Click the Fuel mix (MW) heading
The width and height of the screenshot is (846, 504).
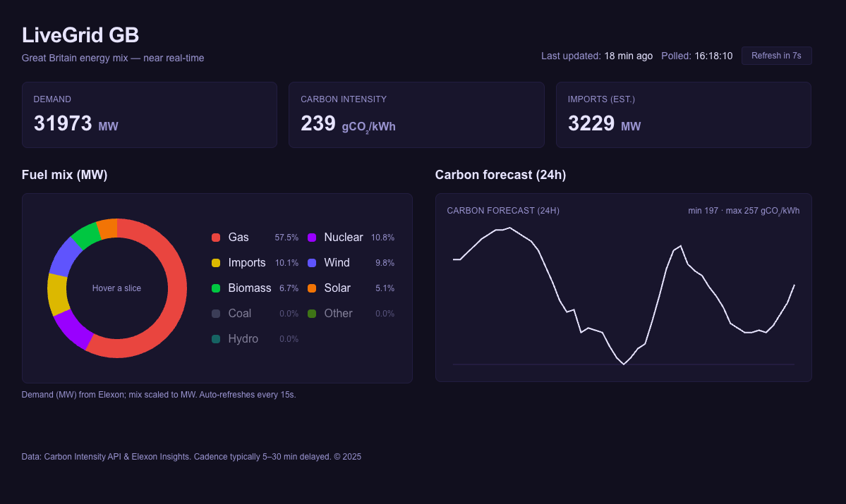click(64, 175)
